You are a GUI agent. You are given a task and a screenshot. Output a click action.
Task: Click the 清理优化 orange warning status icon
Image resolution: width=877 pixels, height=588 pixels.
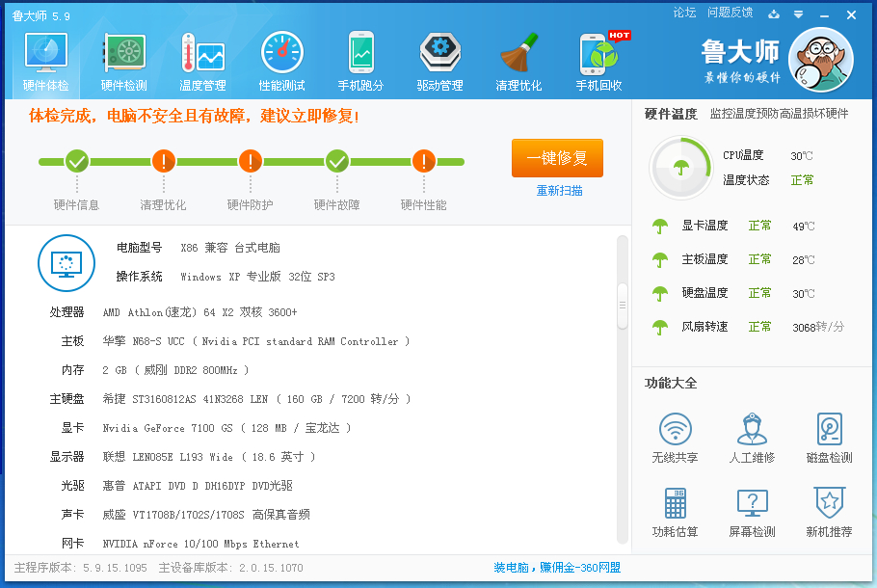click(x=163, y=162)
